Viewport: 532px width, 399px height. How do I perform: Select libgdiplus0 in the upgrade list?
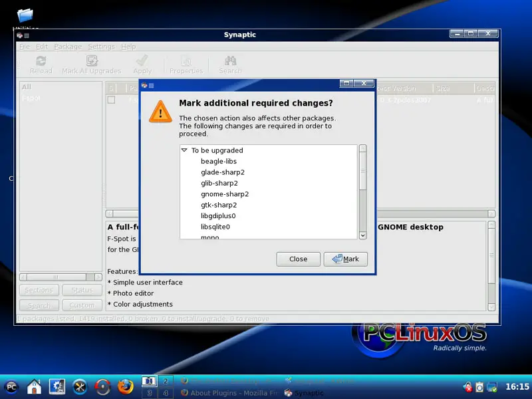[218, 215]
